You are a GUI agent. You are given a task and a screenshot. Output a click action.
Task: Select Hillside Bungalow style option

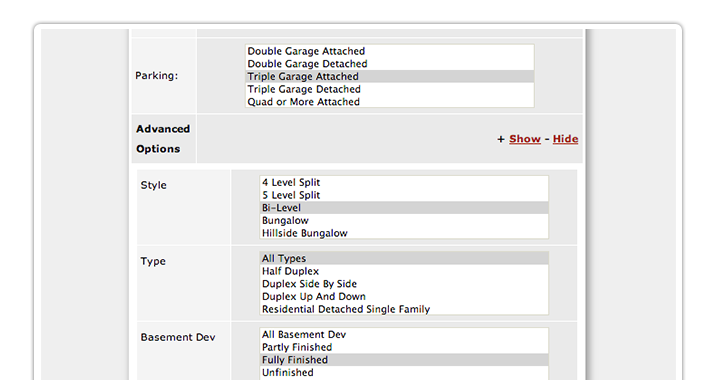click(404, 233)
